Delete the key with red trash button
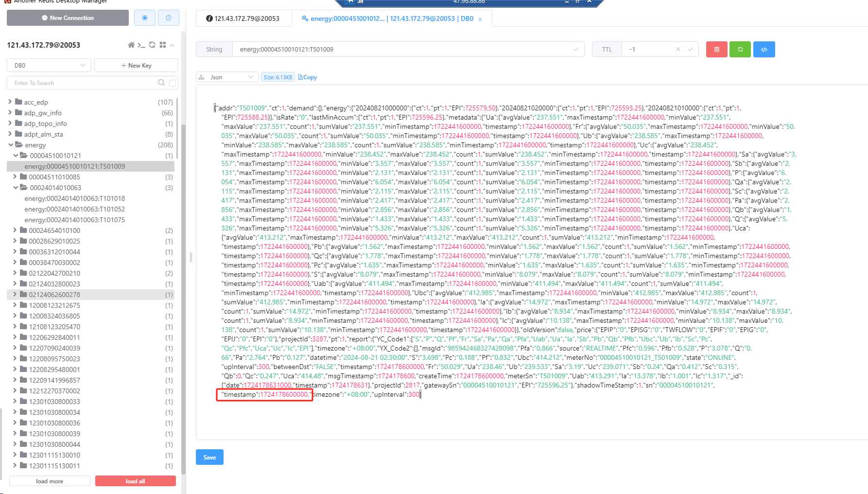This screenshot has height=494, width=868. pyautogui.click(x=716, y=50)
